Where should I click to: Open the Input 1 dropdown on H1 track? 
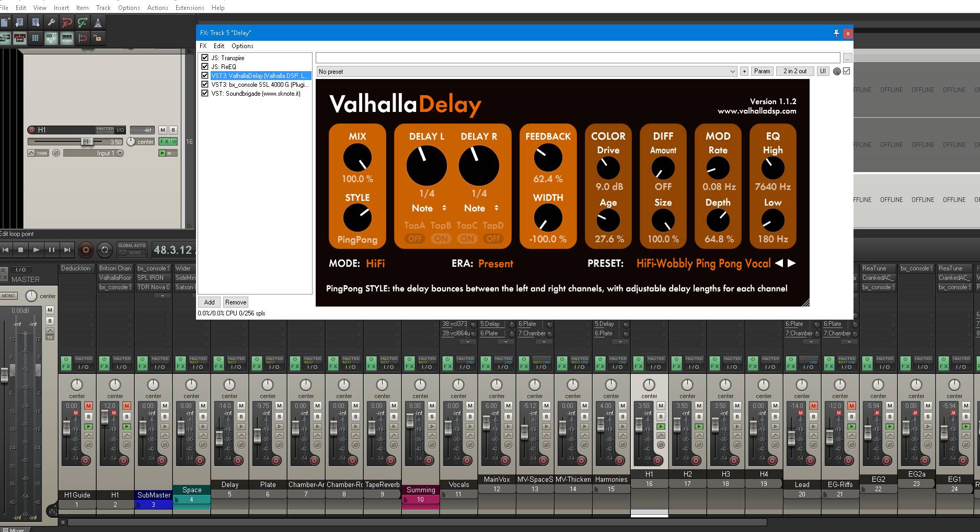click(94, 153)
